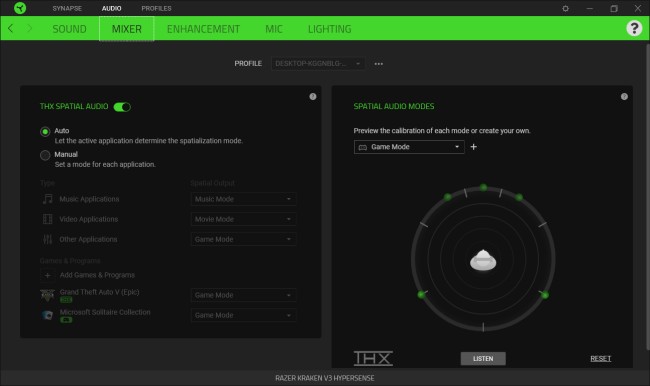The height and width of the screenshot is (386, 650).
Task: Click the Video Applications film icon
Action: tap(48, 219)
